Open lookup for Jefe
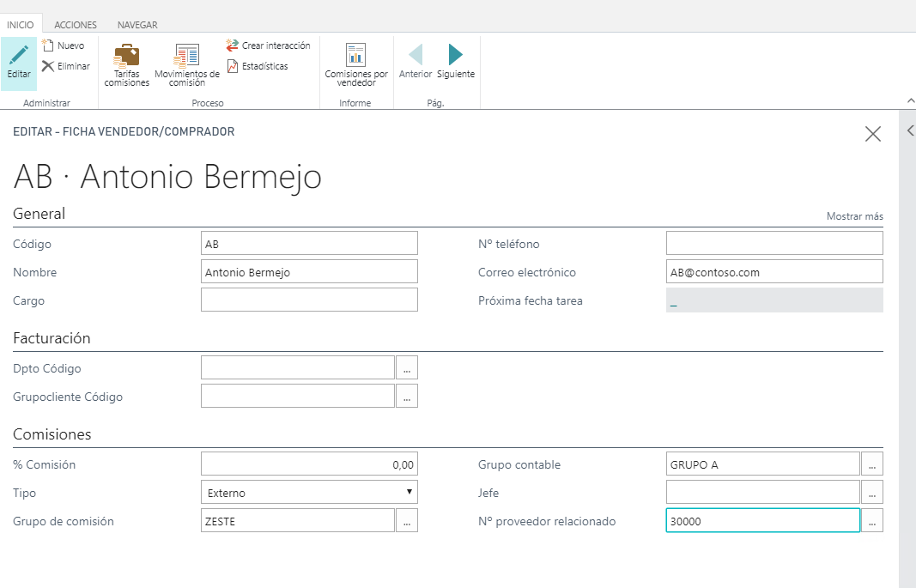 (x=871, y=492)
